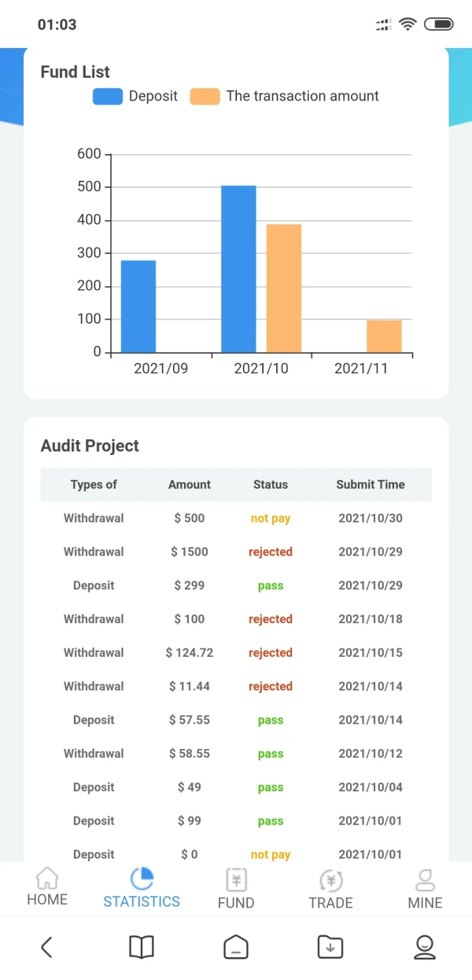Select the STATISTICS pie chart icon
This screenshot has width=472, height=980.
[142, 879]
